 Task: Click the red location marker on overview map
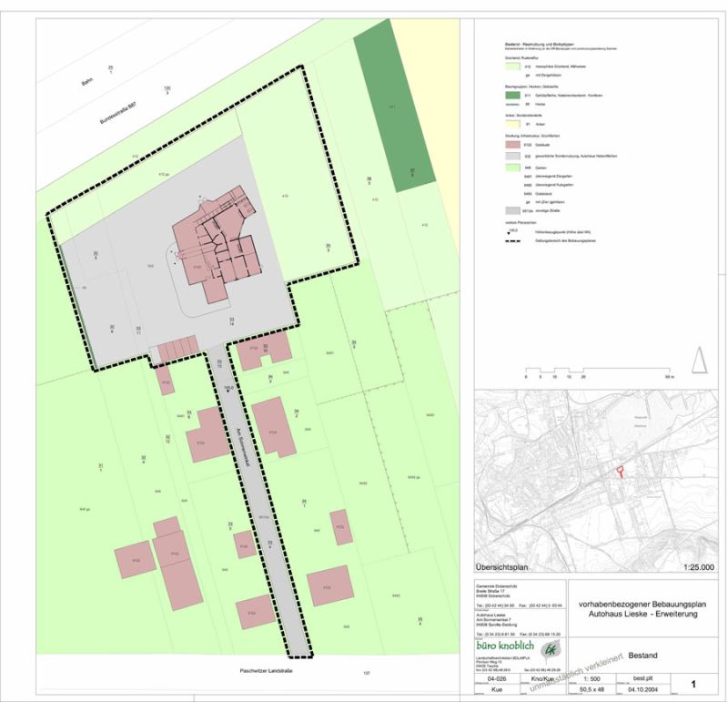619,472
